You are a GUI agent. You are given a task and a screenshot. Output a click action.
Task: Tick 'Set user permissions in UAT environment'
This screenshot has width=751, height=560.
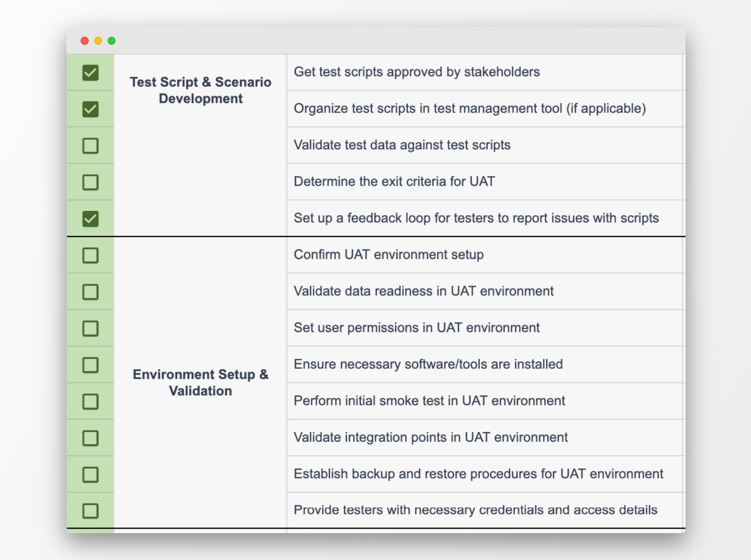90,328
